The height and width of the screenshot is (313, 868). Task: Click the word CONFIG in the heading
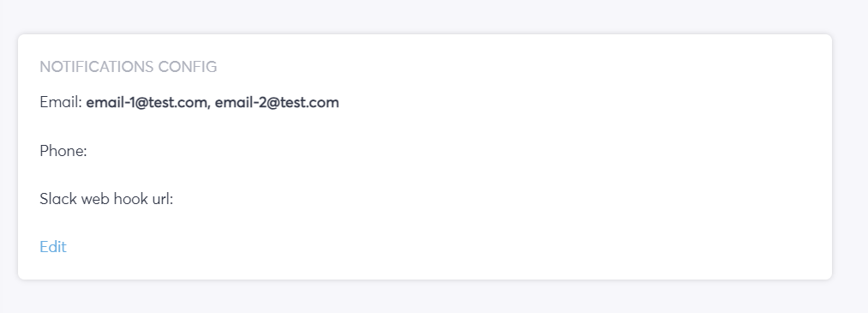[x=188, y=67]
